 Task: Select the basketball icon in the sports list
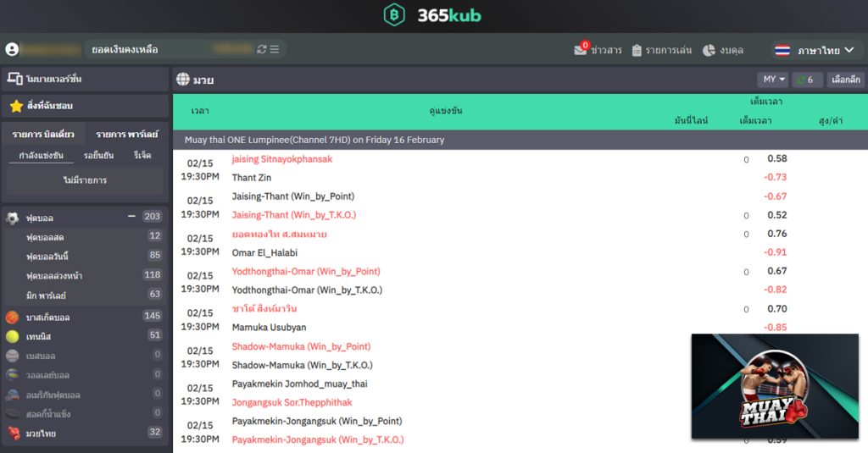pos(13,317)
